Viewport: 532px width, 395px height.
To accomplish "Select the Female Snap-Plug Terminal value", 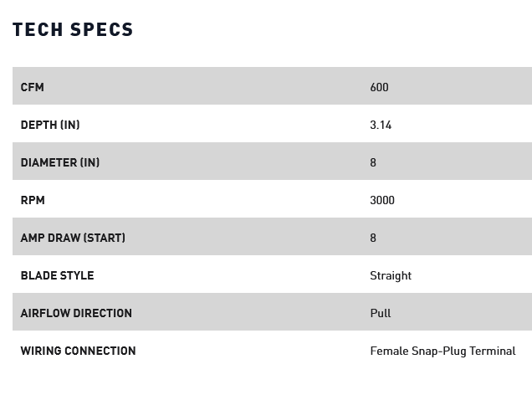I will click(442, 351).
